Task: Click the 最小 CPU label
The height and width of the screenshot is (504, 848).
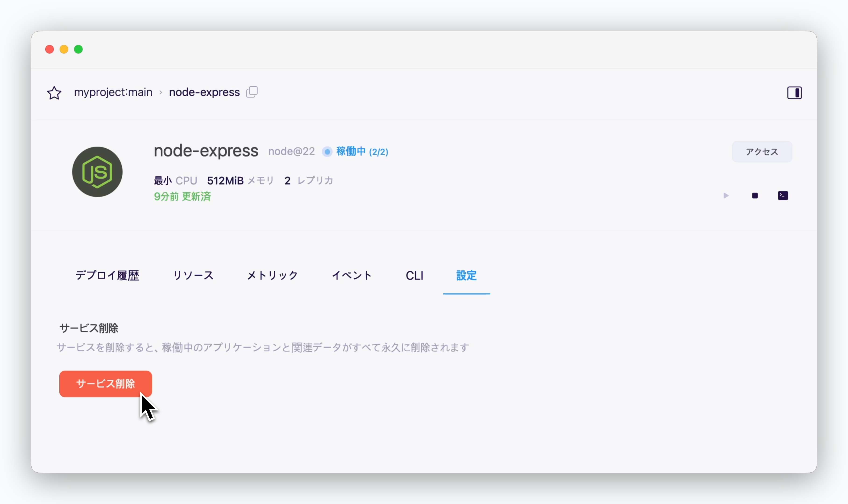Action: (x=175, y=181)
